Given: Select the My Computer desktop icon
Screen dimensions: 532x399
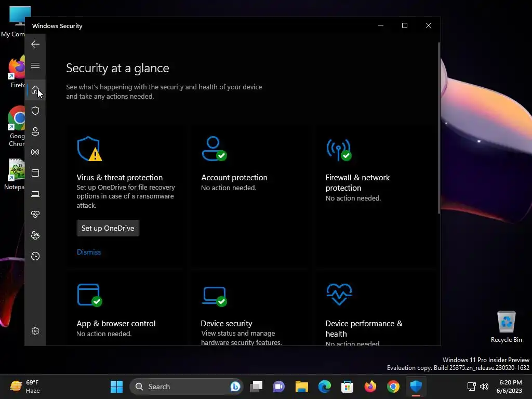Looking at the screenshot, I should coord(13,21).
